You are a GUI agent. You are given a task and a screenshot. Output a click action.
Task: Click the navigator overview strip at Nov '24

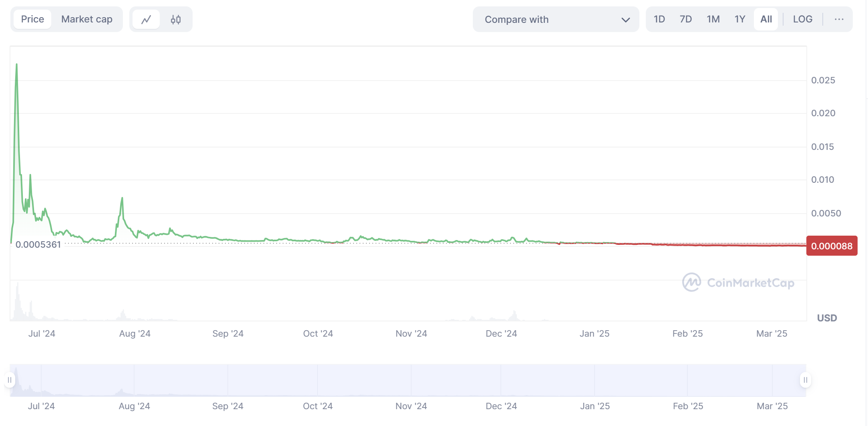tap(411, 380)
